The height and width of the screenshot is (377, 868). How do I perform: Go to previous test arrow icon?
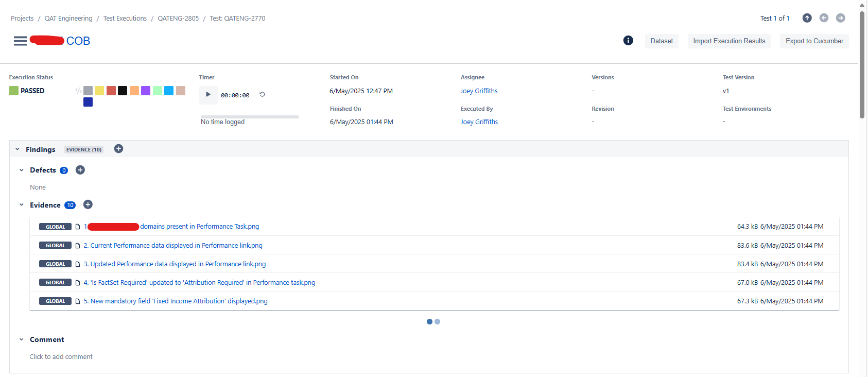pyautogui.click(x=824, y=18)
